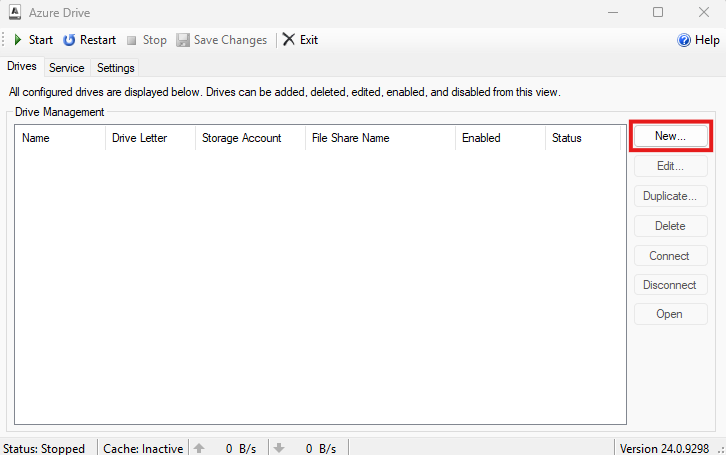Click the 'Azure Drive' window title text
This screenshot has width=726, height=455.
click(60, 13)
